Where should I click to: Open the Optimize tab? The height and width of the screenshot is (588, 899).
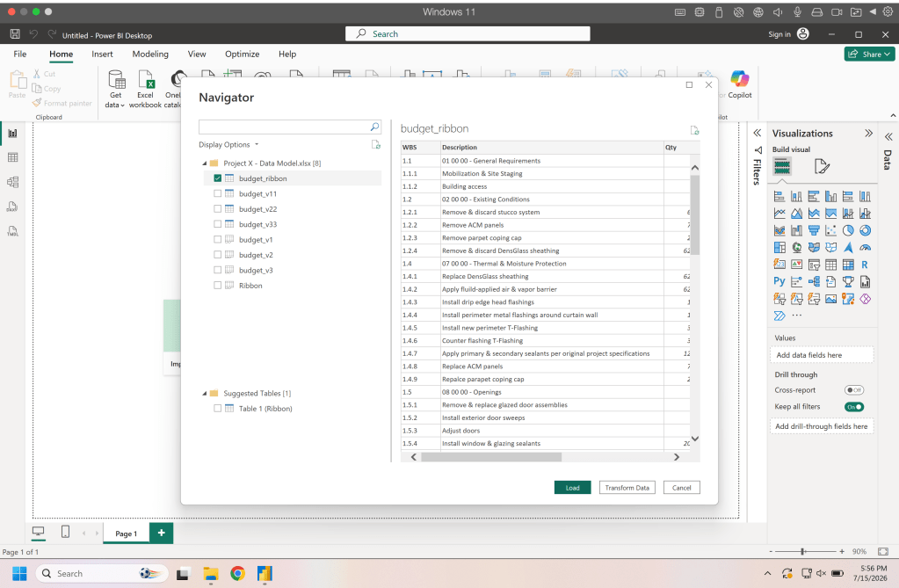[x=242, y=54]
